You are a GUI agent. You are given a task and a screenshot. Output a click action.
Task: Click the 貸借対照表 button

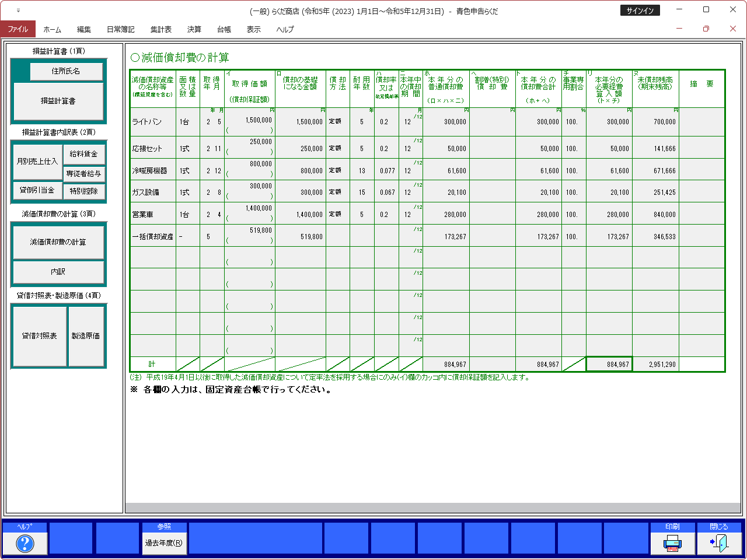coord(40,336)
